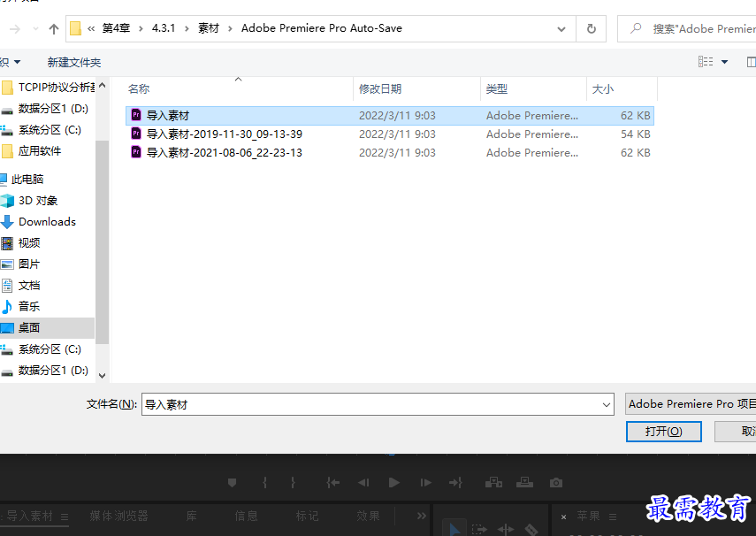Click sidebar scrollbar up arrow

tap(102, 86)
